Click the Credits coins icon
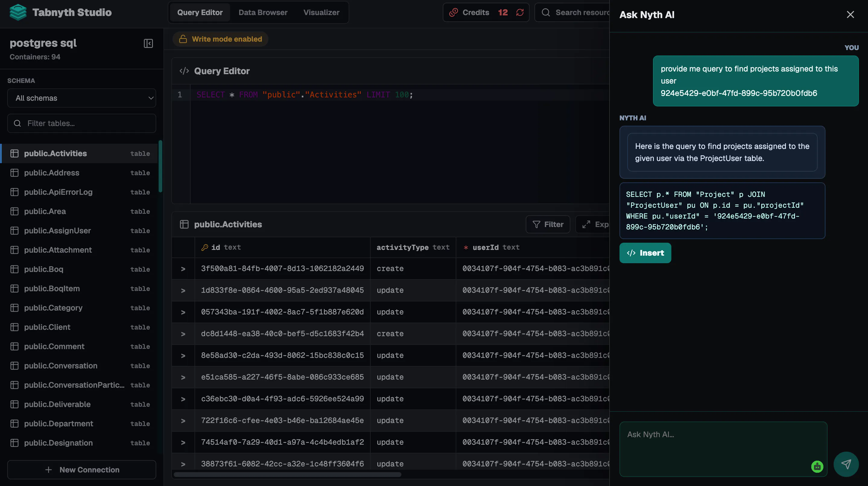This screenshot has width=868, height=486. 454,12
